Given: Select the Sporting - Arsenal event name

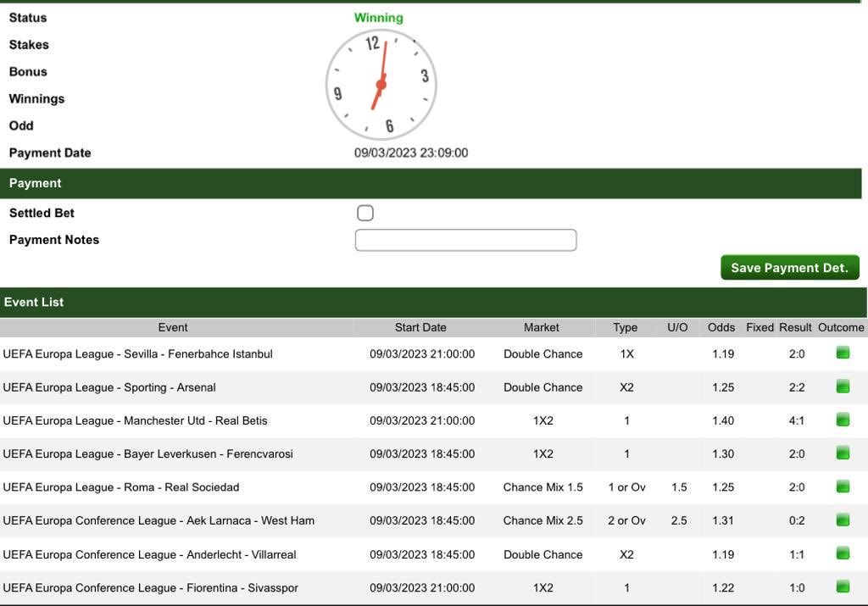Looking at the screenshot, I should pos(109,387).
